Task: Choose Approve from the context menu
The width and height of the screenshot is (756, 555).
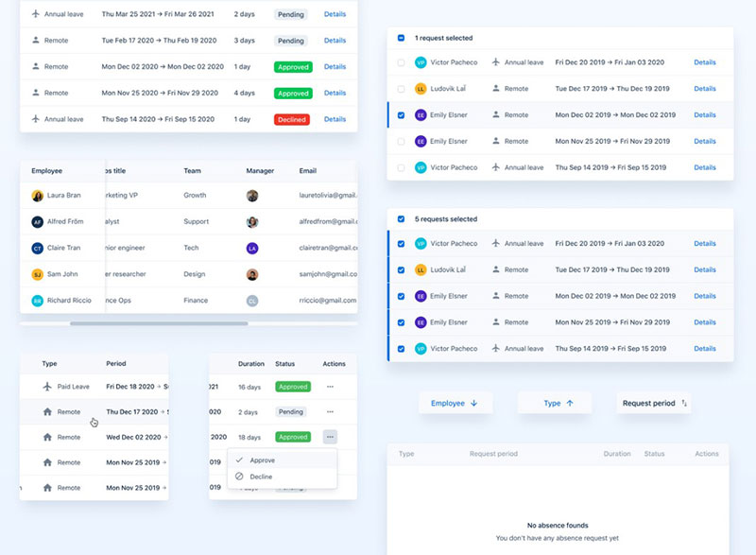Action: (x=264, y=460)
